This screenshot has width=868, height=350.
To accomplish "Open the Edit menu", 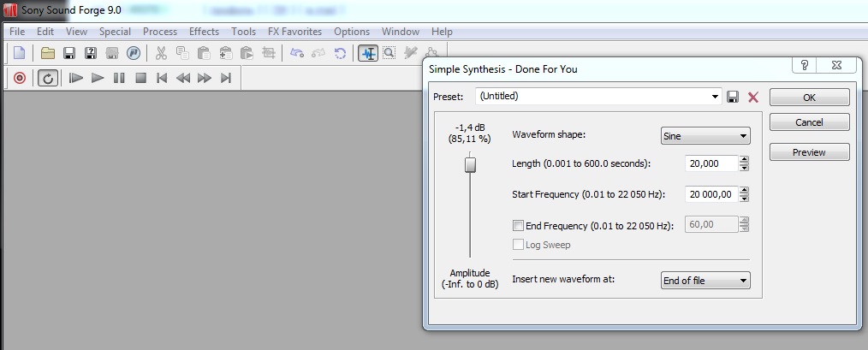I will click(45, 32).
